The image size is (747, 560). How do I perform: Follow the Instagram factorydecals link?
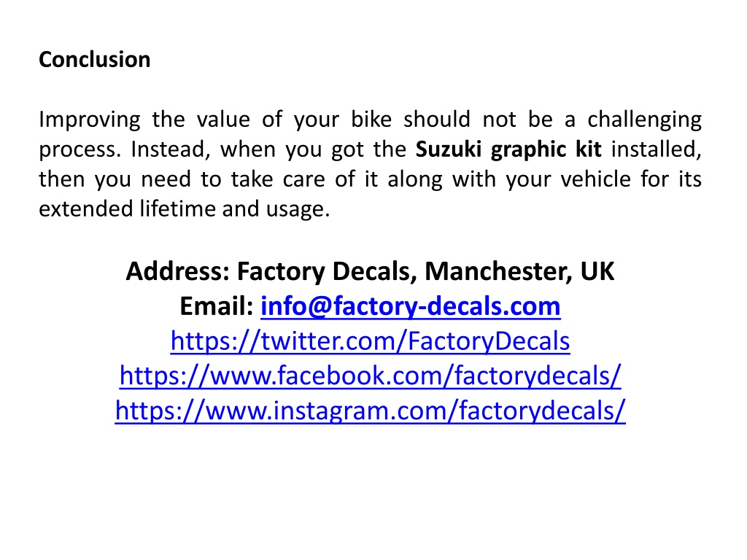[370, 411]
